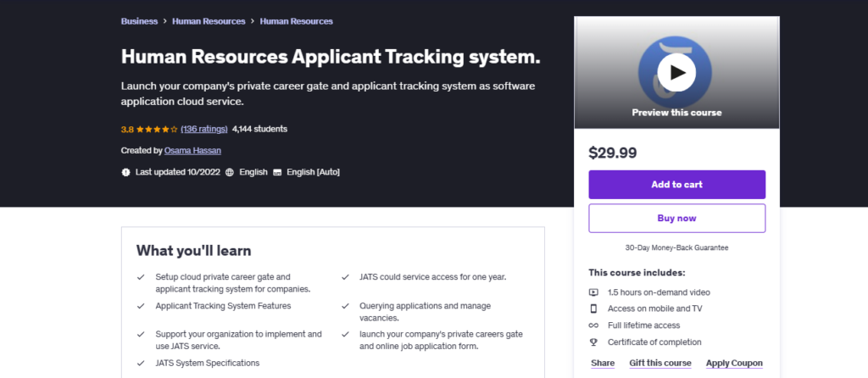Click the 1.5 hours on-demand video text
The height and width of the screenshot is (378, 868).
point(659,292)
